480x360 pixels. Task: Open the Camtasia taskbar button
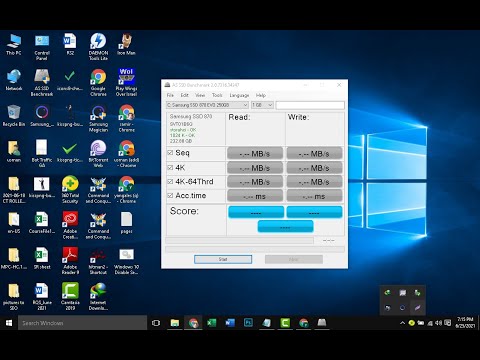tap(285, 323)
